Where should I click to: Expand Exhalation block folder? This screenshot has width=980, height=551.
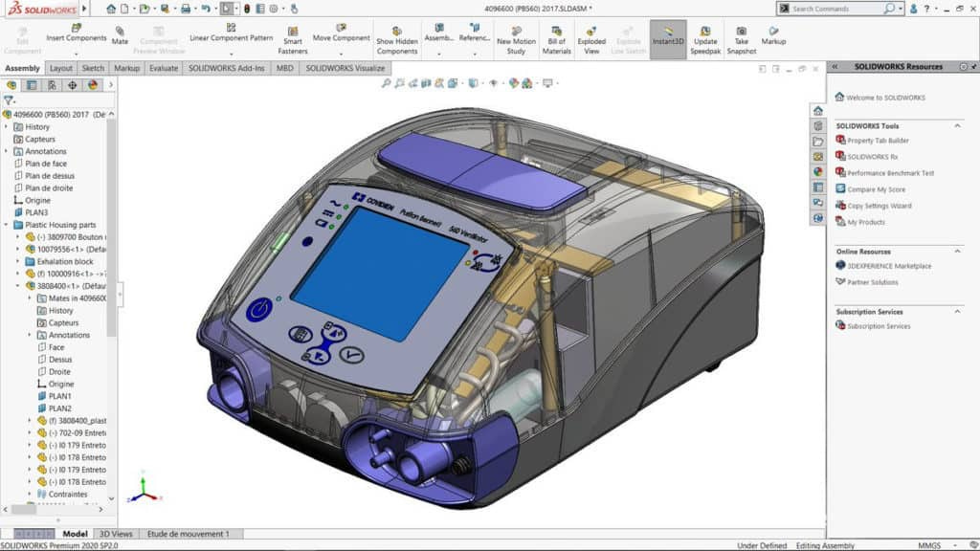(x=17, y=262)
